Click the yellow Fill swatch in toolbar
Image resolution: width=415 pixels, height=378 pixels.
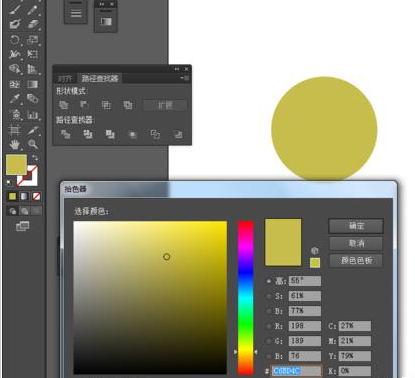point(16,165)
